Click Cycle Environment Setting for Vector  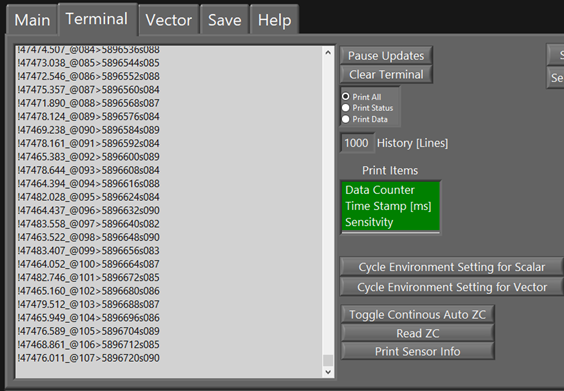[x=451, y=287]
